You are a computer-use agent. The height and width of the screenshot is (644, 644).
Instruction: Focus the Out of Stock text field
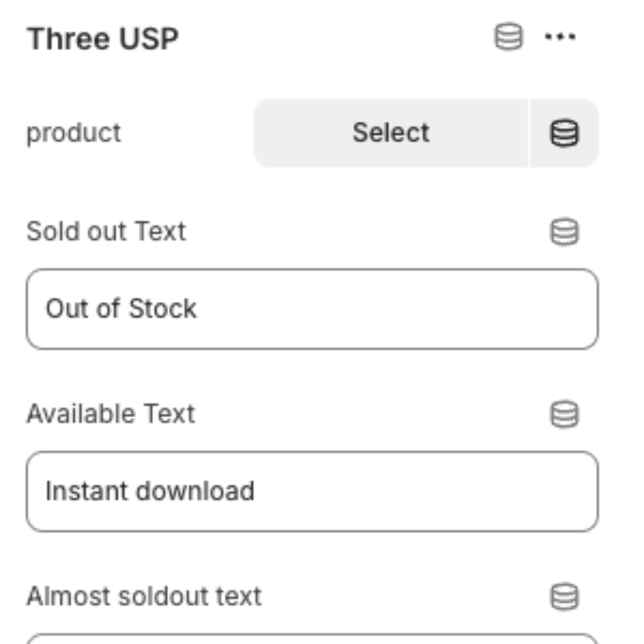[312, 309]
